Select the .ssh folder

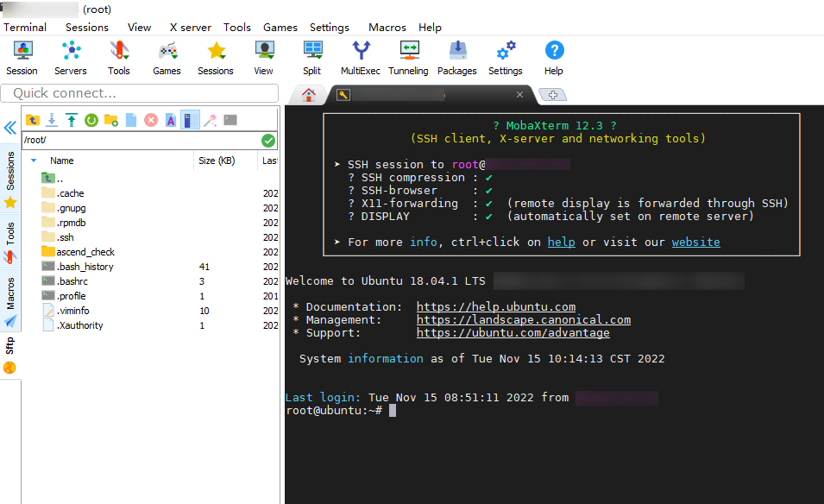(58, 237)
